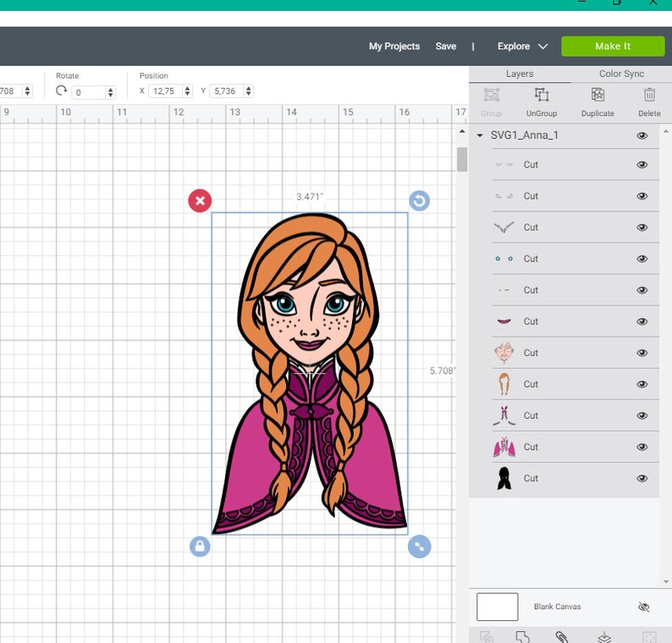Select the orange hair layer thumbnail
The width and height of the screenshot is (672, 643).
[504, 384]
